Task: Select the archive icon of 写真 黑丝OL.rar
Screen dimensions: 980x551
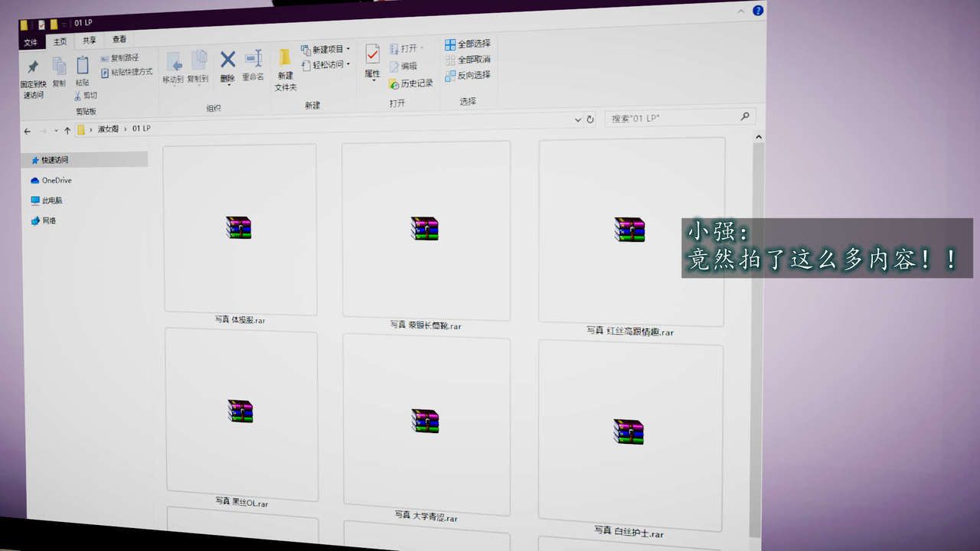Action: click(240, 411)
